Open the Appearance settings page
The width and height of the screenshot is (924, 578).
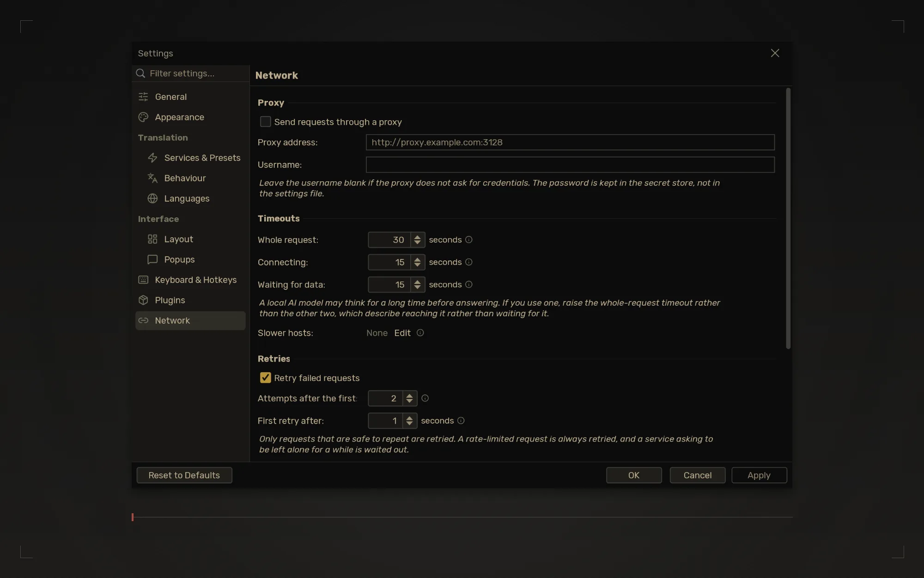[190, 117]
